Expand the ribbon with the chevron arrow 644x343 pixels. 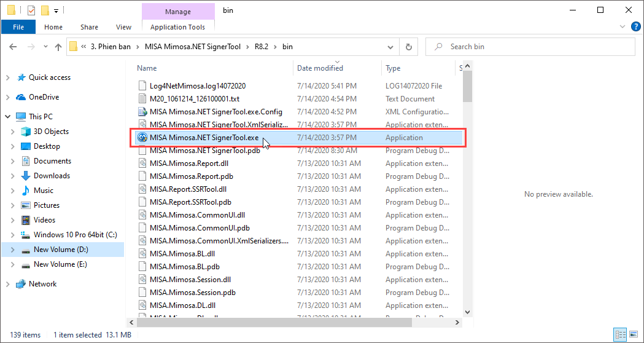coord(624,27)
